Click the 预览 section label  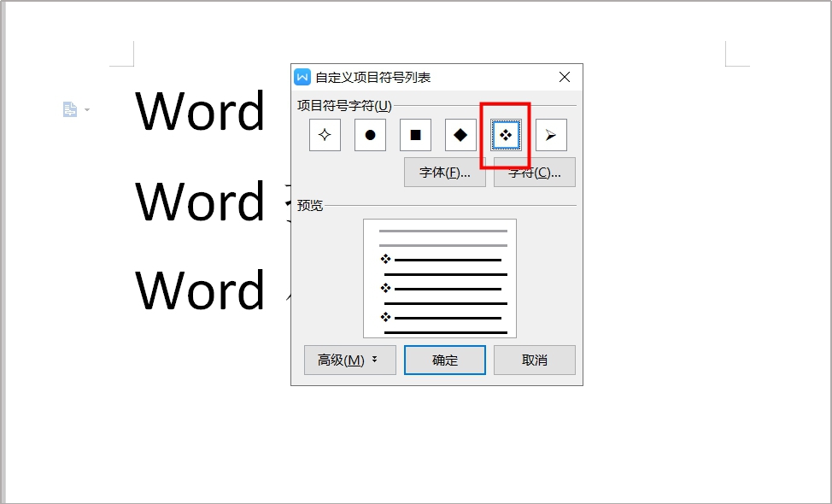point(310,205)
